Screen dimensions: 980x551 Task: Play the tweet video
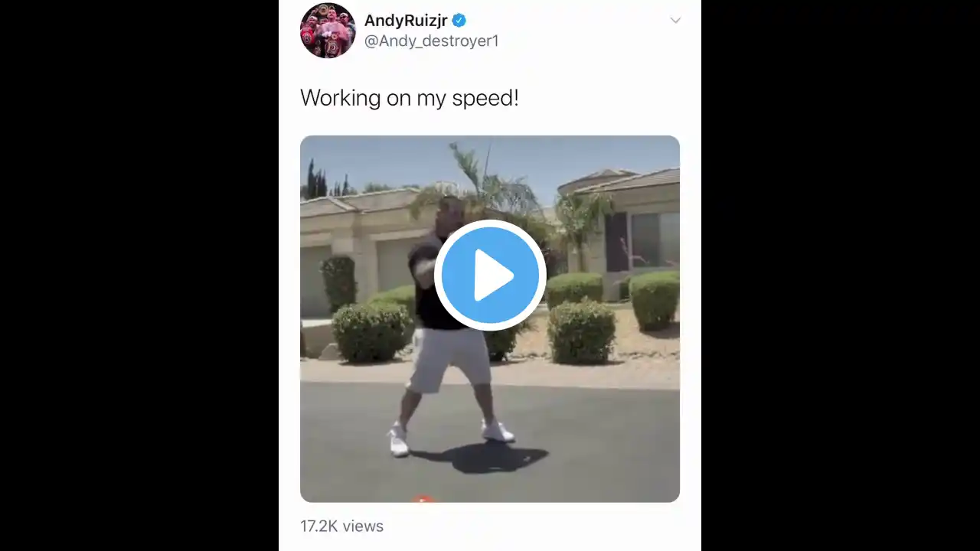pos(490,275)
